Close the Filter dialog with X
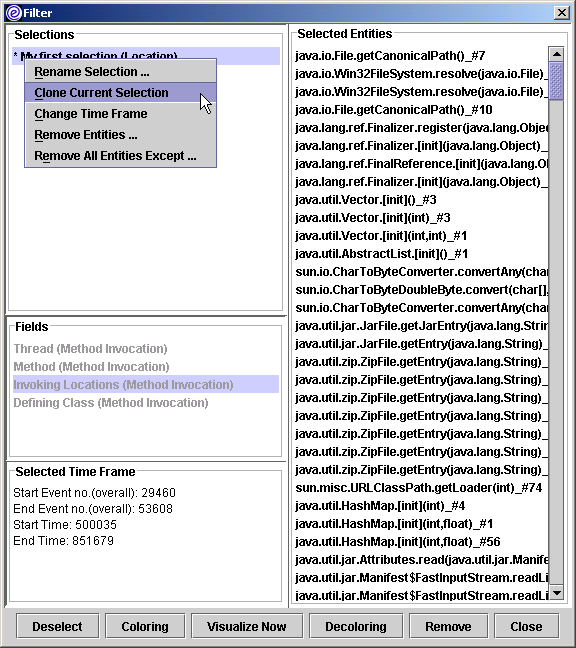576x648 pixels. tap(562, 13)
